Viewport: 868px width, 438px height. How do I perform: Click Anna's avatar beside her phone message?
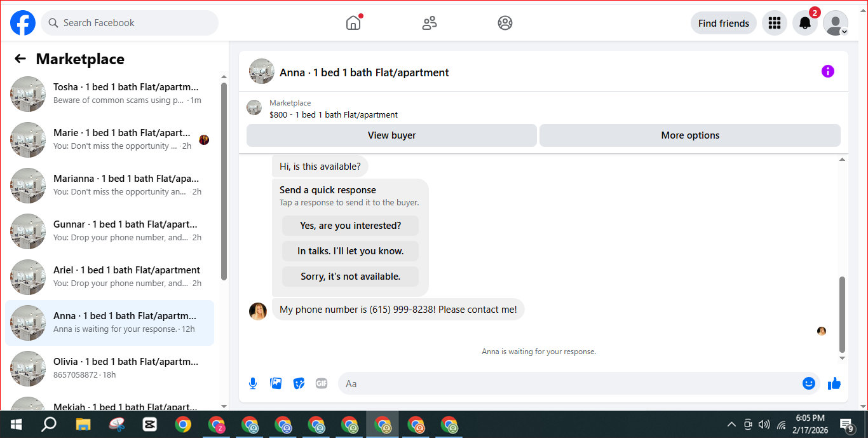(x=258, y=311)
